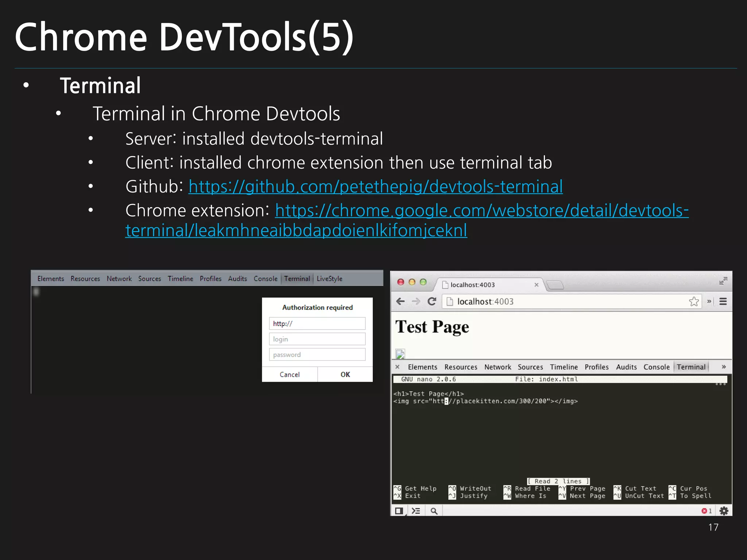Viewport: 747px width, 560px height.
Task: Click the page icon in address bar
Action: [x=450, y=302]
